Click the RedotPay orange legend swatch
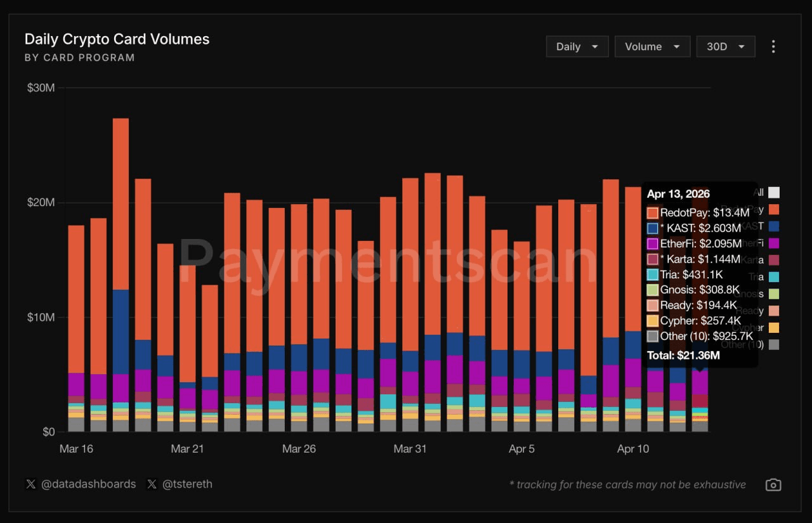The width and height of the screenshot is (812, 523). point(773,209)
